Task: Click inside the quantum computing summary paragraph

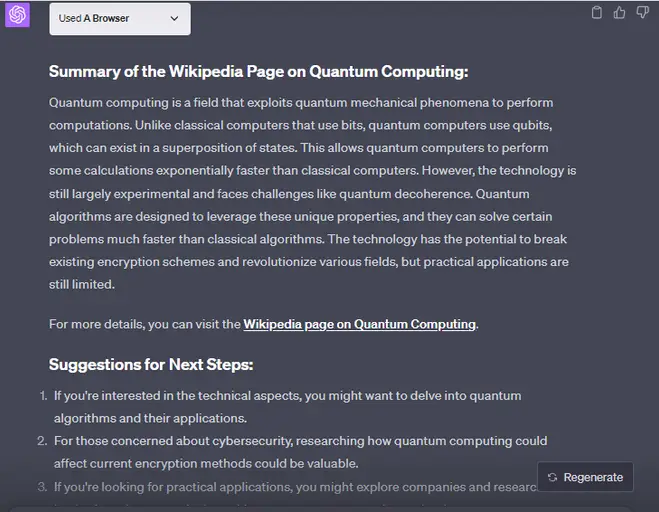Action: (x=312, y=193)
